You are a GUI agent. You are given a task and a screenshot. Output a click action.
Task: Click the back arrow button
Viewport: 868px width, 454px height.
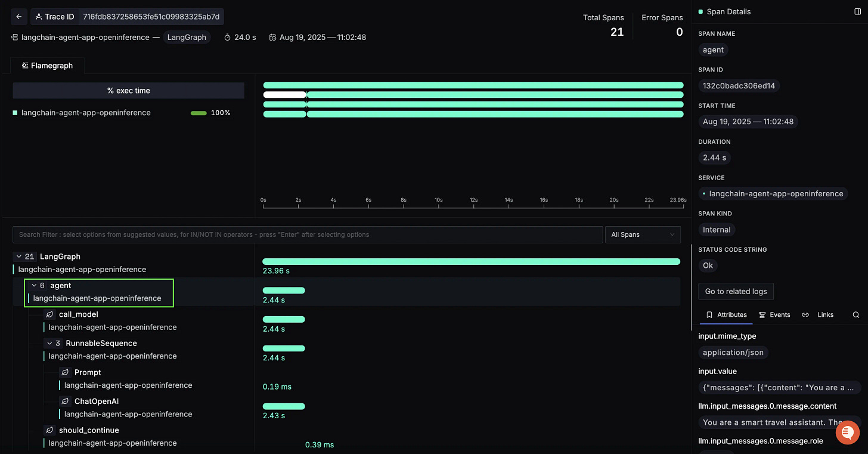click(18, 17)
